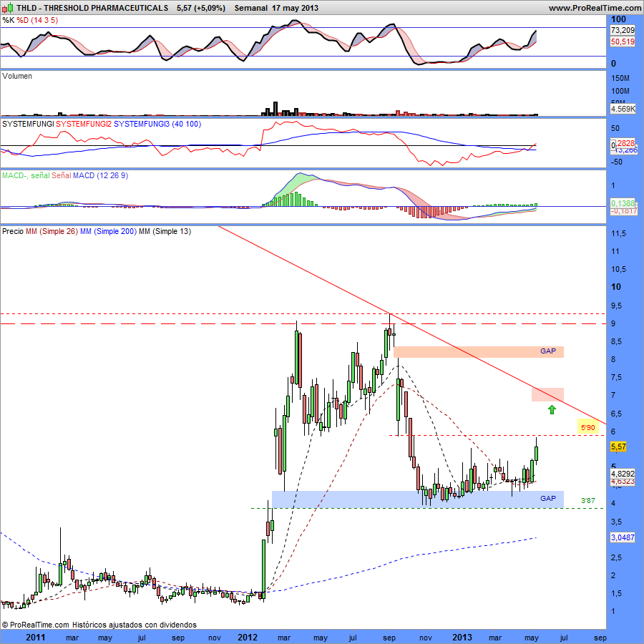The width and height of the screenshot is (644, 644).
Task: Click the SYSTEMFUNGI3 (40 100) label
Action: (x=157, y=124)
